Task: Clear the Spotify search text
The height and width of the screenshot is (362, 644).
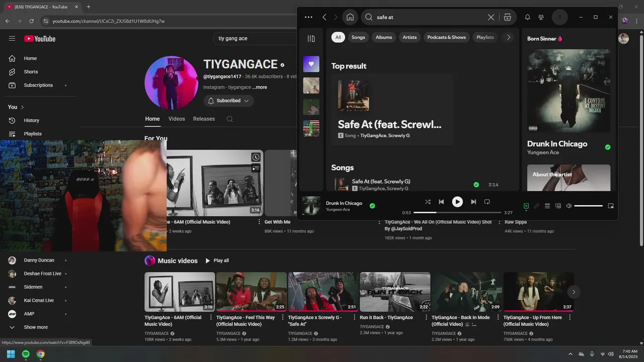Action: [491, 17]
